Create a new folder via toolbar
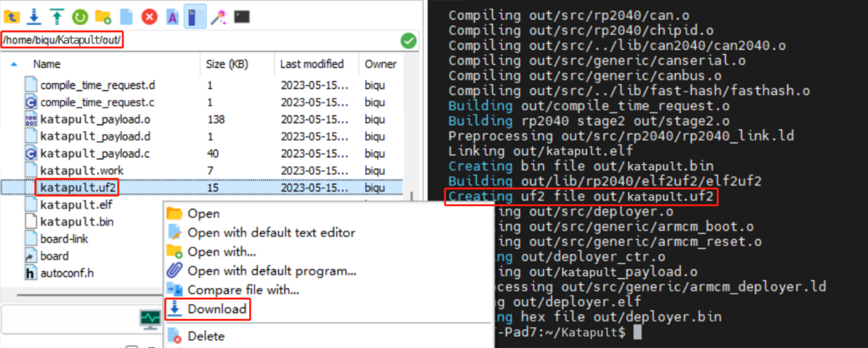868x348 pixels. 103,17
